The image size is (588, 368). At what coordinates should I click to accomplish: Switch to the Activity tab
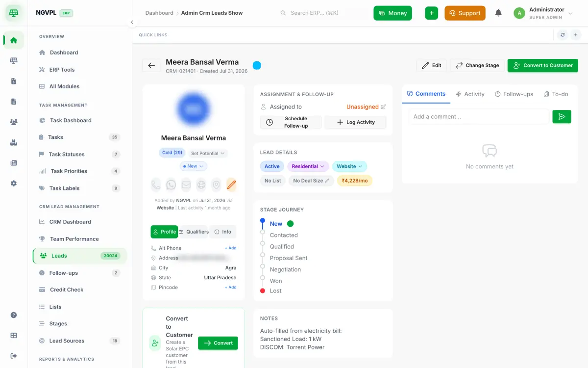tap(470, 94)
